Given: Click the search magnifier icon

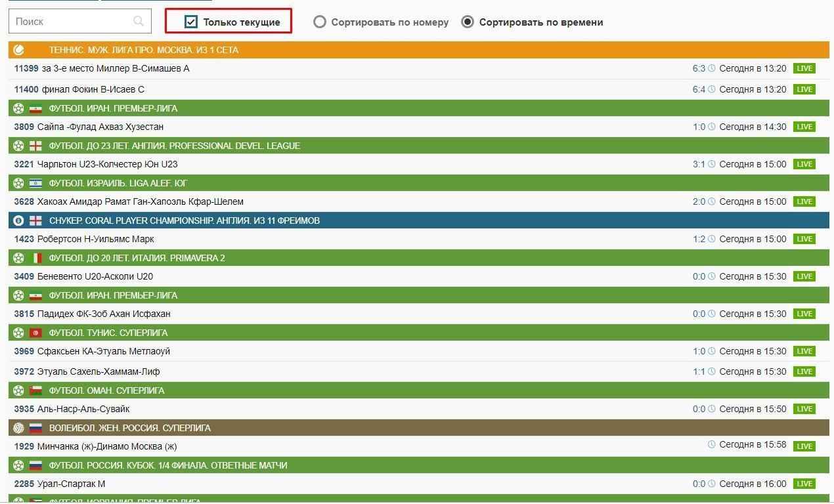Looking at the screenshot, I should click(x=138, y=21).
